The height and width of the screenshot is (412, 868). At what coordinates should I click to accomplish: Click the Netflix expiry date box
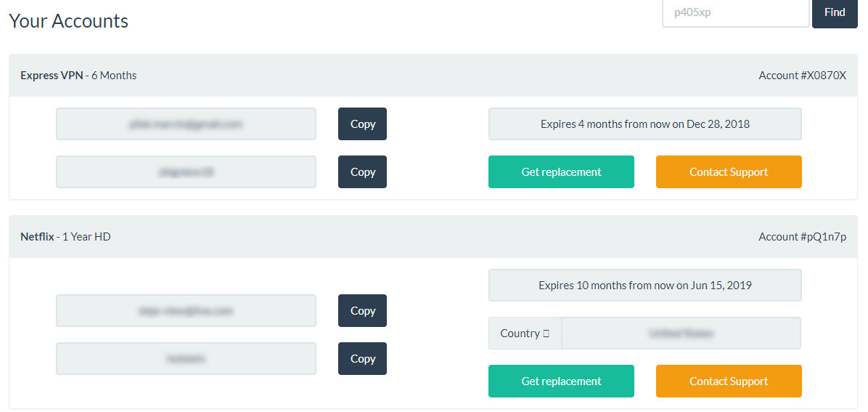click(x=644, y=286)
